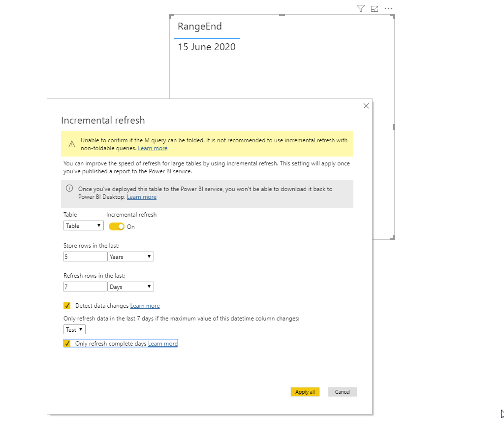Open Learn more link for Detect data changes

(x=145, y=306)
